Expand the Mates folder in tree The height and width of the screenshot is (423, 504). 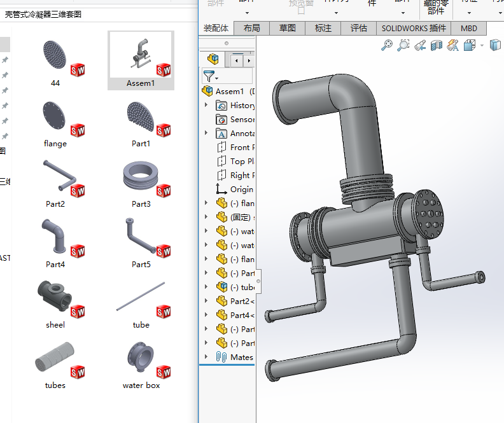point(206,357)
